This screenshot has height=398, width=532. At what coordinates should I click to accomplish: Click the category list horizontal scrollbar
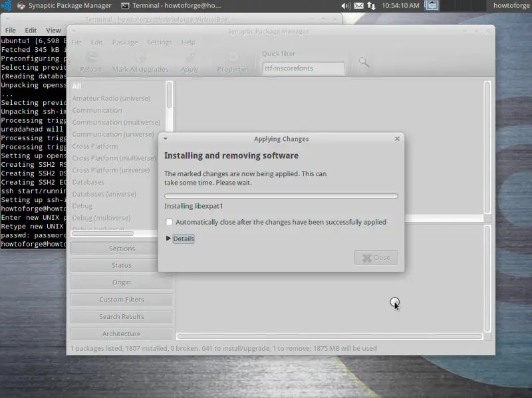pos(102,233)
